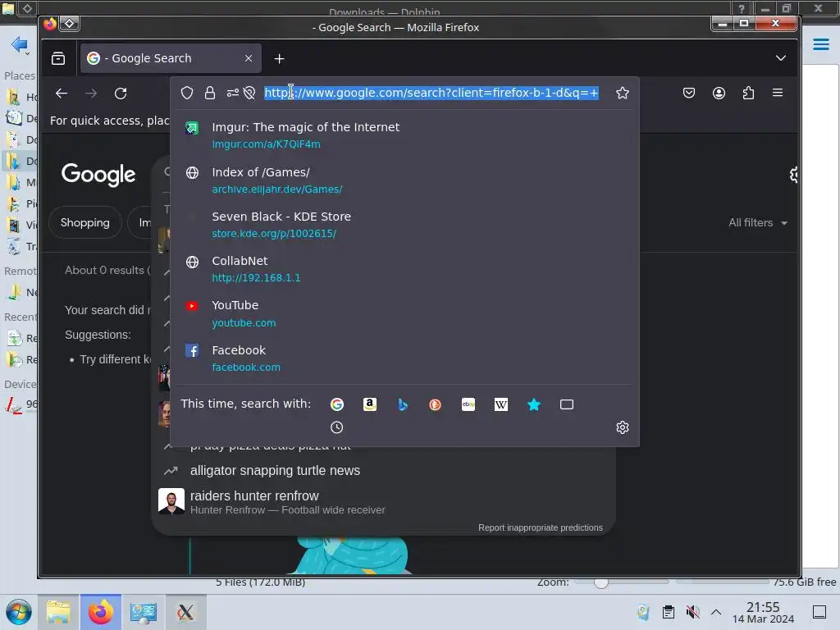The height and width of the screenshot is (630, 840).
Task: Click the Google logo on the page
Action: [x=98, y=175]
